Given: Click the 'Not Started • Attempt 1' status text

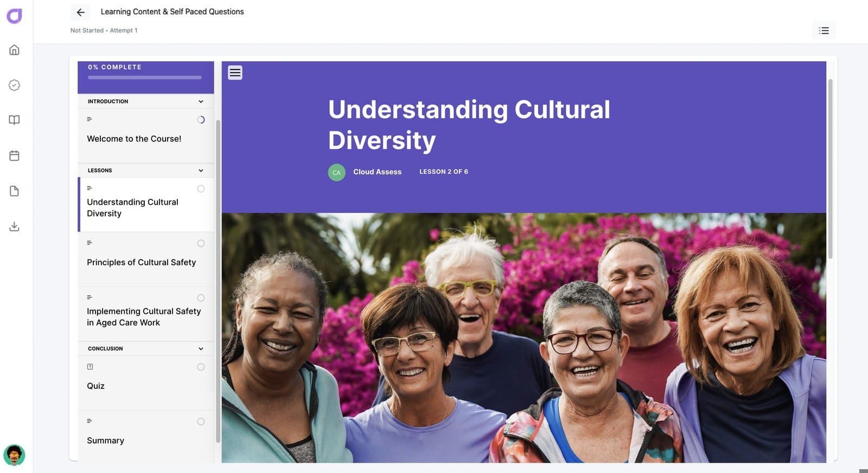Looking at the screenshot, I should point(104,30).
